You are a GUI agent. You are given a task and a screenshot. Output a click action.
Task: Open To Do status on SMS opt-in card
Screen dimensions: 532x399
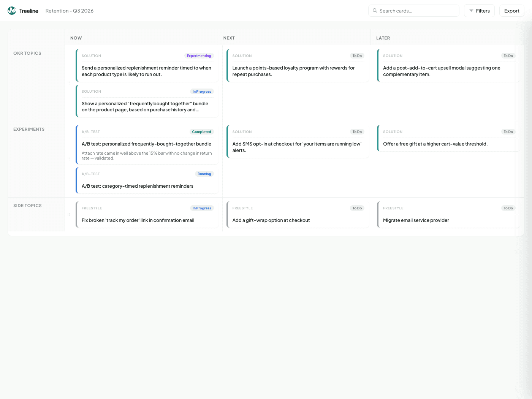click(357, 132)
